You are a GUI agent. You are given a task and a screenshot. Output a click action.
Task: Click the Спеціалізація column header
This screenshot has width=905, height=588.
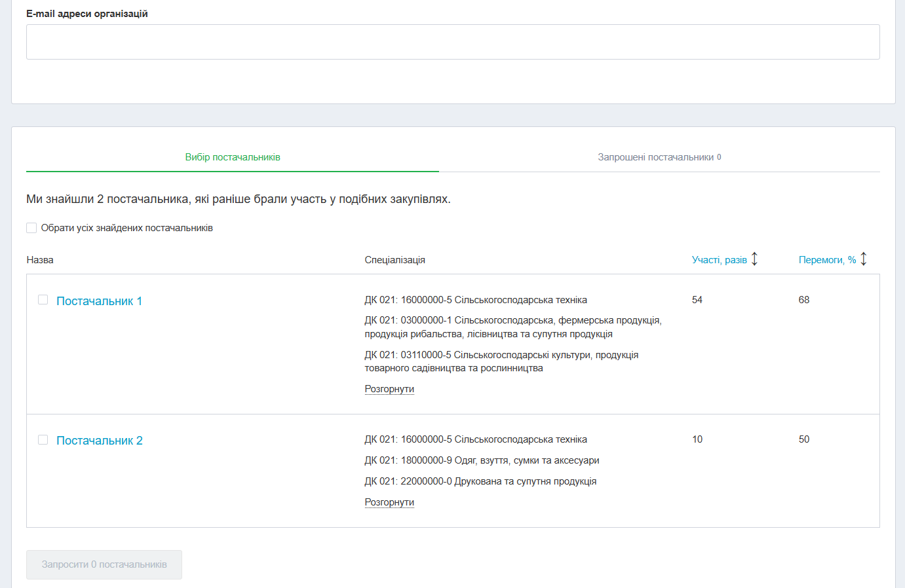[x=395, y=260]
